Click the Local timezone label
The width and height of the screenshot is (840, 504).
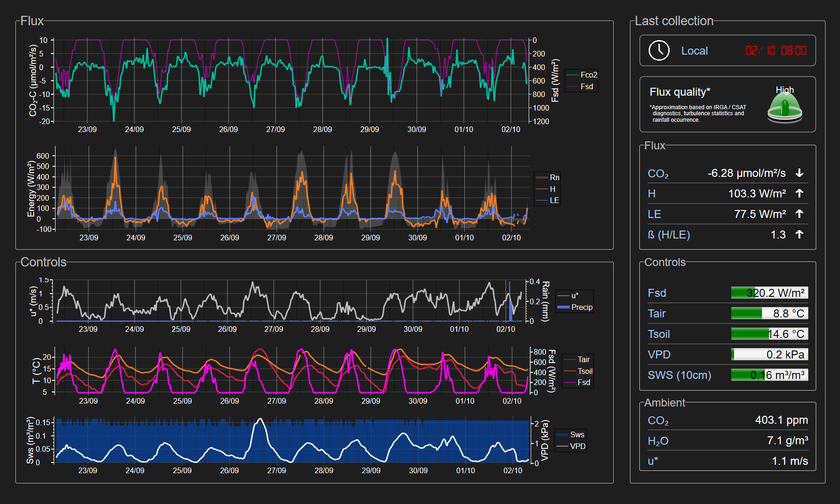pos(694,51)
